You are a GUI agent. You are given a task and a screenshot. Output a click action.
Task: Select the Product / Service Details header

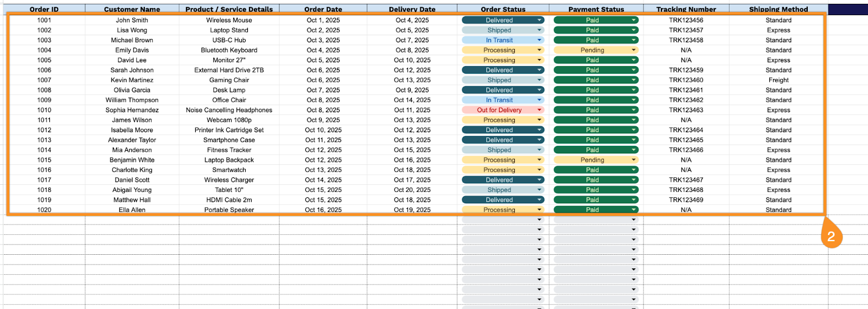coord(229,9)
